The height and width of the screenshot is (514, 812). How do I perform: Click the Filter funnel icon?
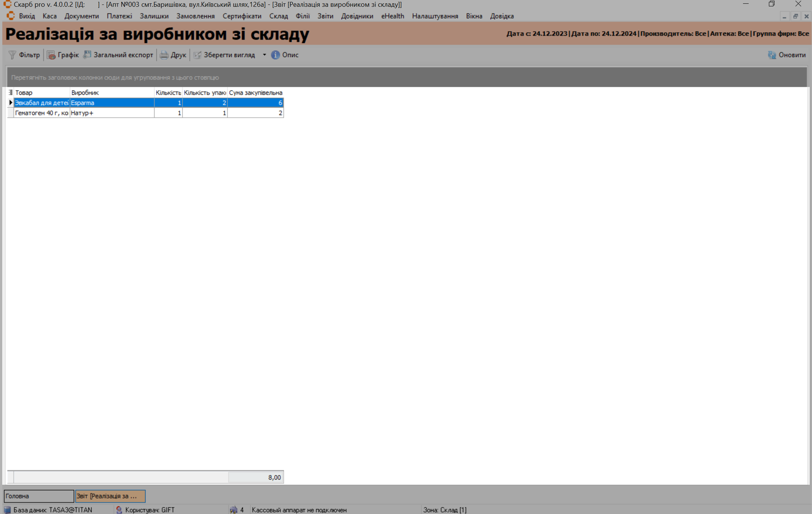(x=12, y=55)
